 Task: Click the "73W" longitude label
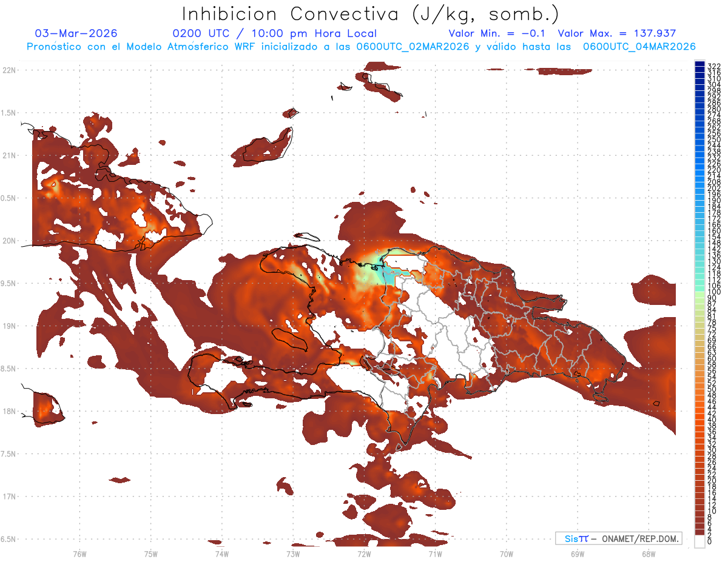pos(292,554)
